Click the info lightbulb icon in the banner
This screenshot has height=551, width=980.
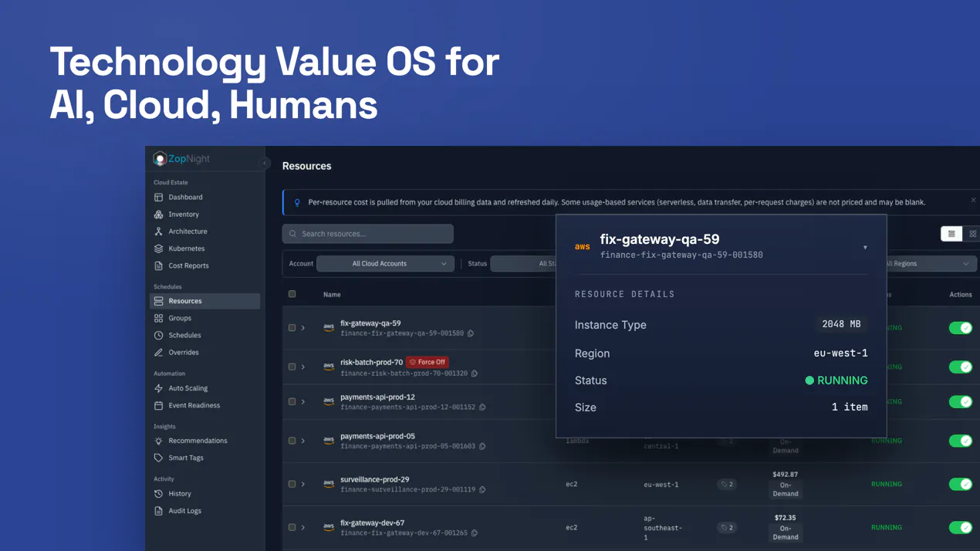(x=297, y=202)
